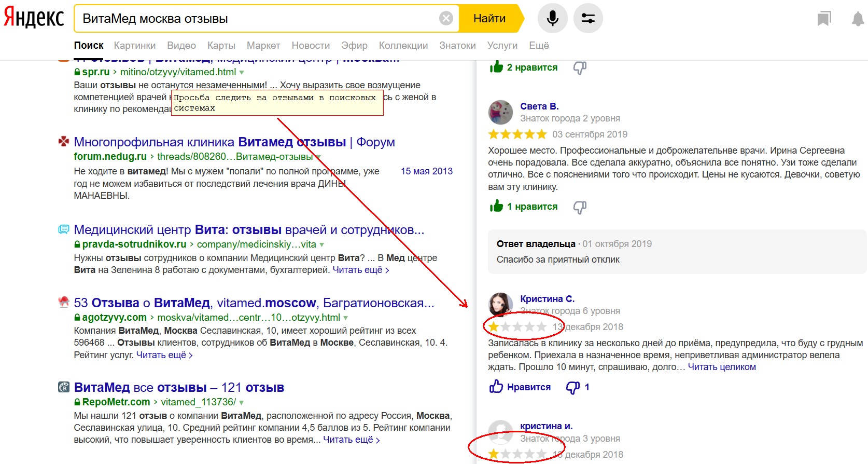Image resolution: width=868 pixels, height=464 pixels.
Task: Open the search settings sliders icon
Action: 588,19
